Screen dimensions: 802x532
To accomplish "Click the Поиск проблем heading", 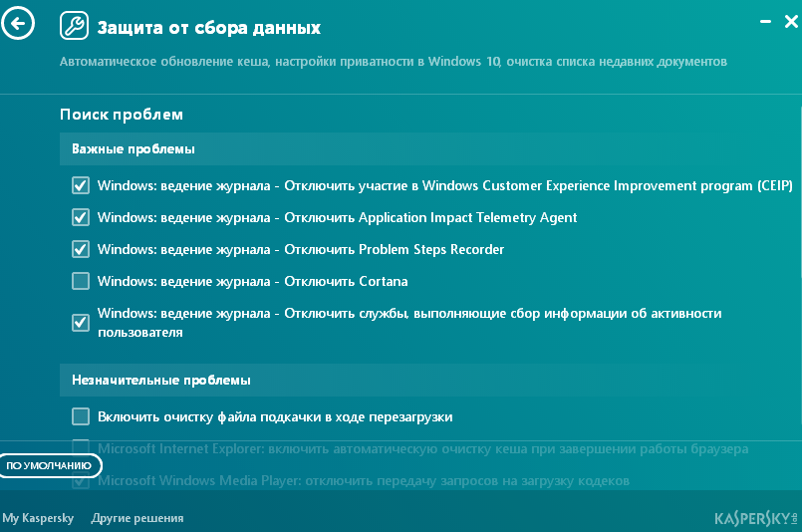I will (122, 115).
